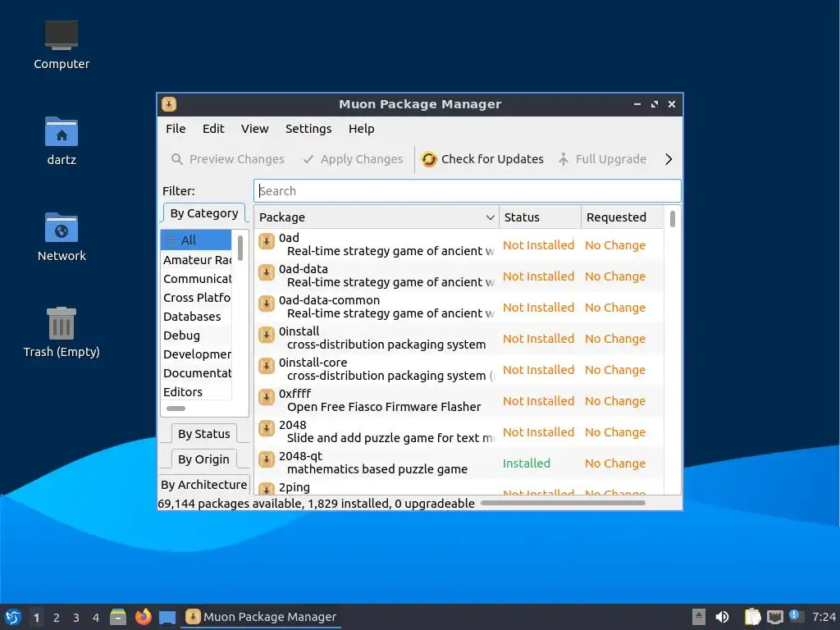Image resolution: width=840 pixels, height=630 pixels.
Task: Click the Check for Updates refresh icon
Action: coord(428,159)
